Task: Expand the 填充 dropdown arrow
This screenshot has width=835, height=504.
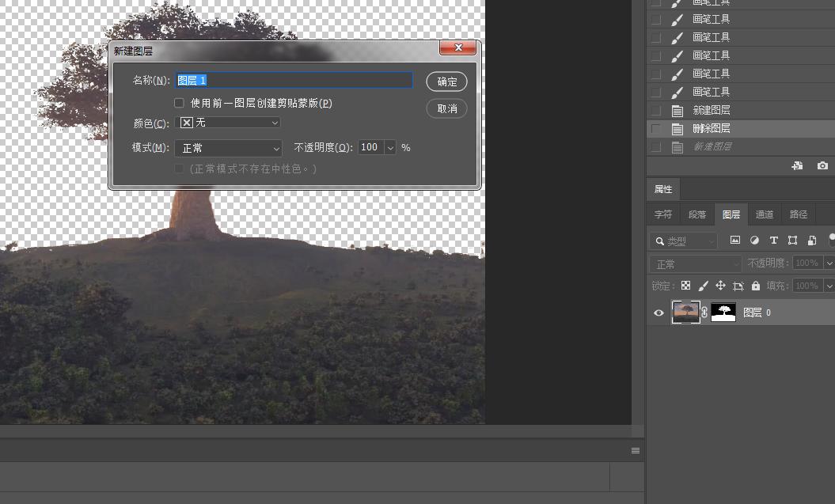Action: [x=829, y=286]
